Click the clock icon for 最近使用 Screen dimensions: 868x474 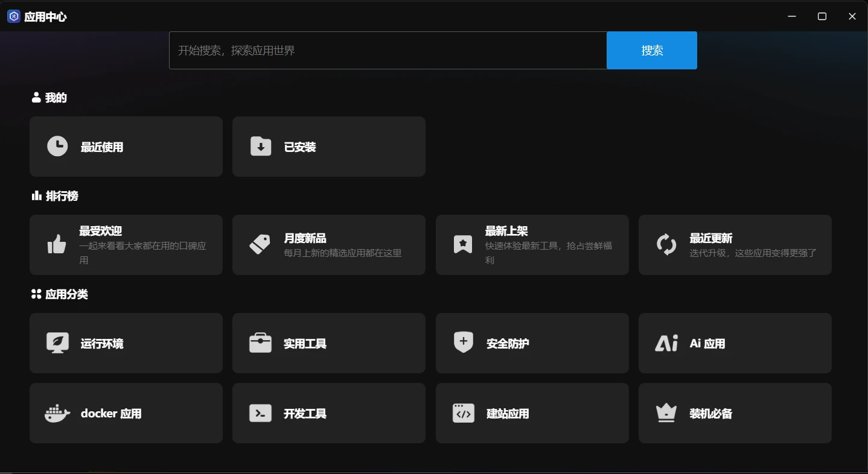57,147
